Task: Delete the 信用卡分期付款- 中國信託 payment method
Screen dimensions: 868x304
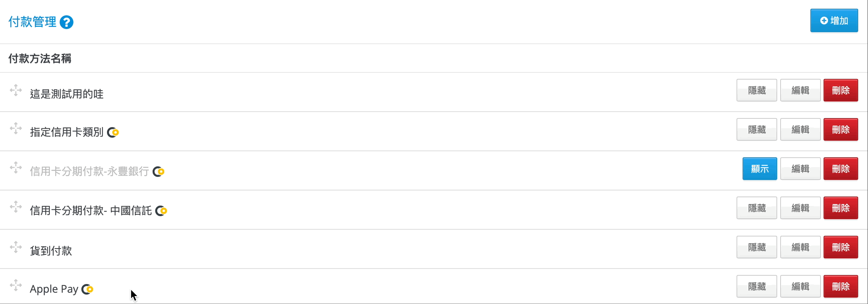Action: [840, 208]
